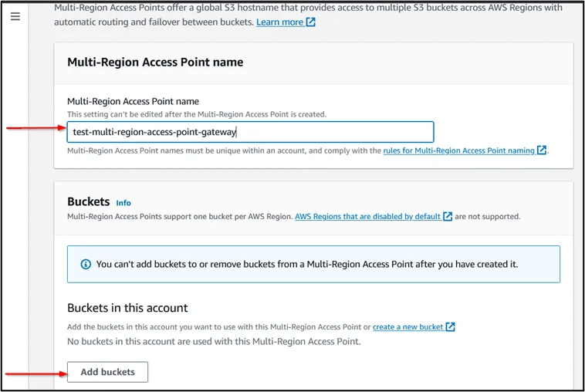Click the 'You can't add buckets' notice text

coord(307,264)
